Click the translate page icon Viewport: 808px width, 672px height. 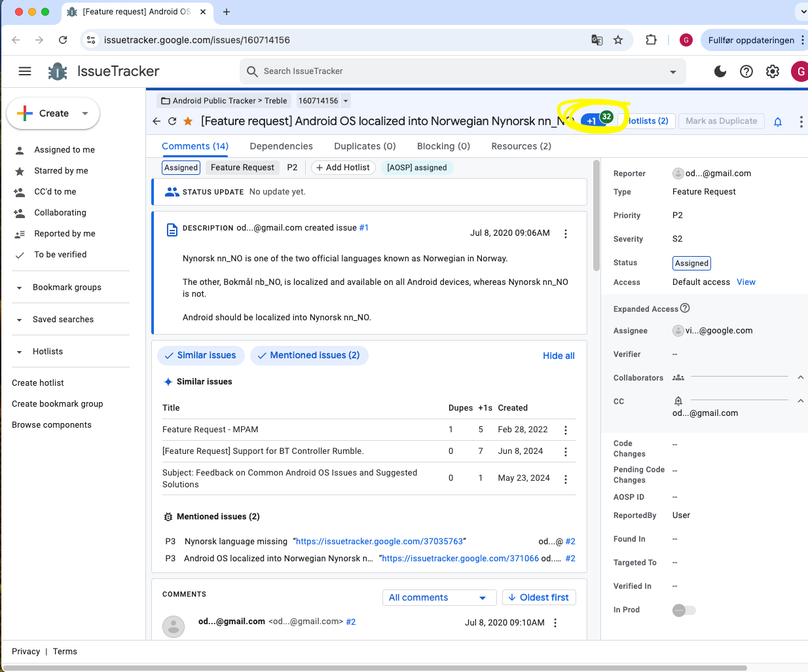tap(597, 40)
